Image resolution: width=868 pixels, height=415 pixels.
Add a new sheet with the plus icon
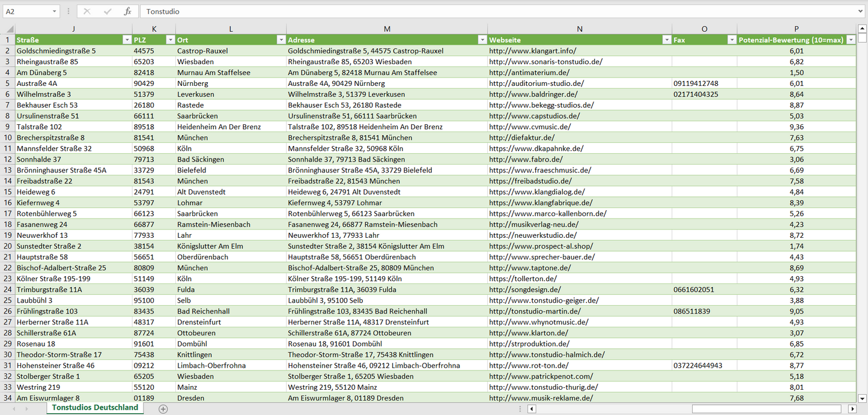163,408
